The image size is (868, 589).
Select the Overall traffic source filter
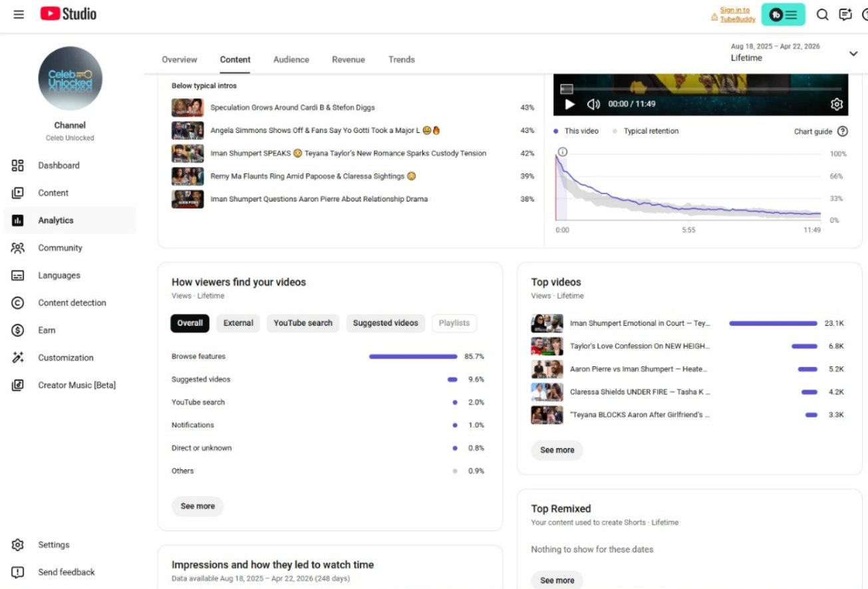(190, 323)
